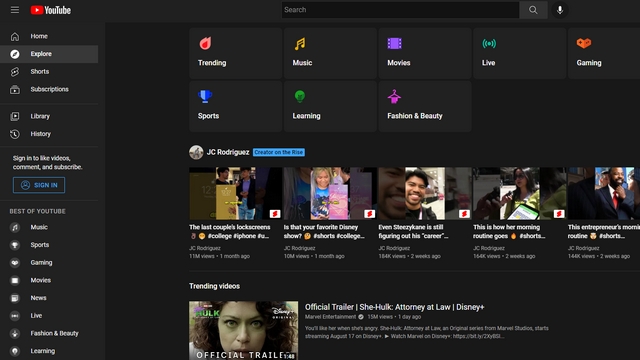Click the Sports trophy icon
The width and height of the screenshot is (640, 360).
(x=205, y=96)
